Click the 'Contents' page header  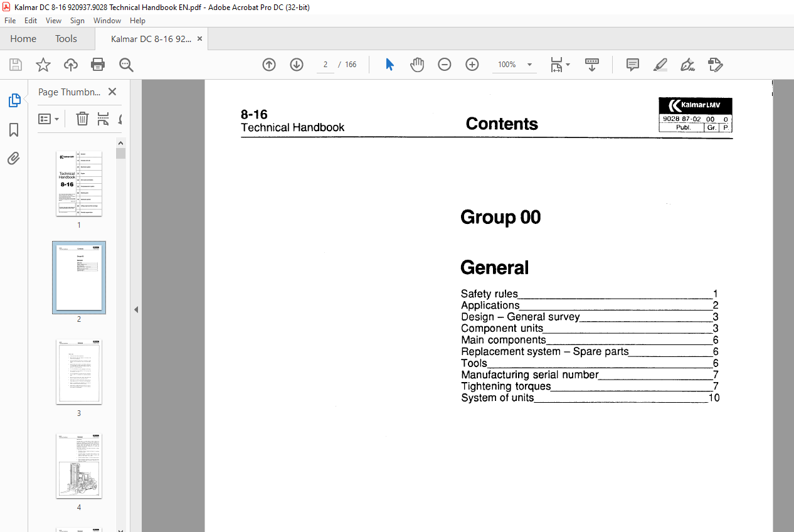click(502, 124)
